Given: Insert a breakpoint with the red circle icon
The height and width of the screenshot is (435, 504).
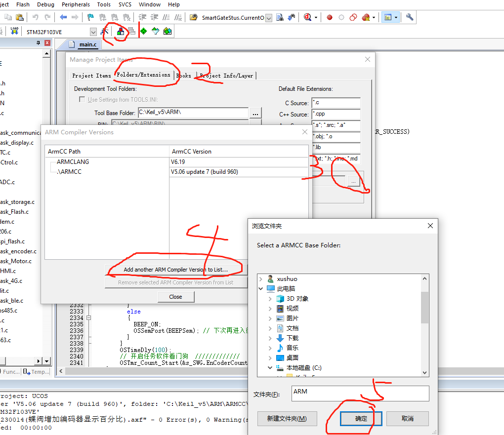Looking at the screenshot, I should (330, 17).
